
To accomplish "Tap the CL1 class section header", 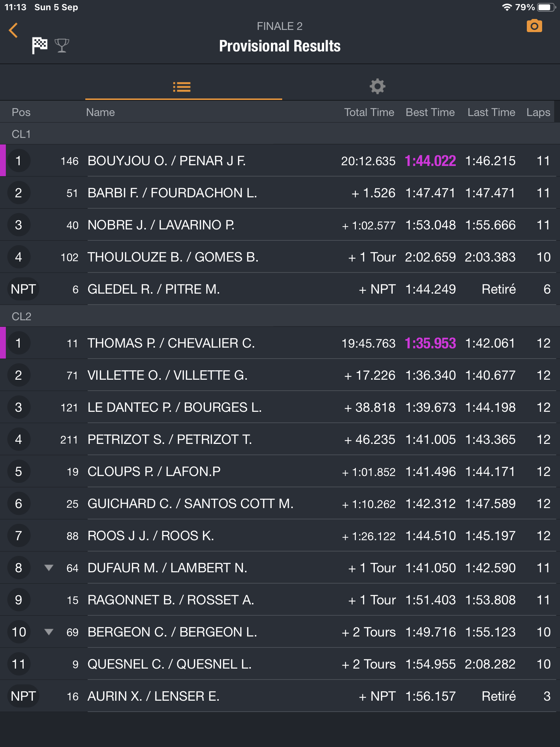I will (x=21, y=134).
